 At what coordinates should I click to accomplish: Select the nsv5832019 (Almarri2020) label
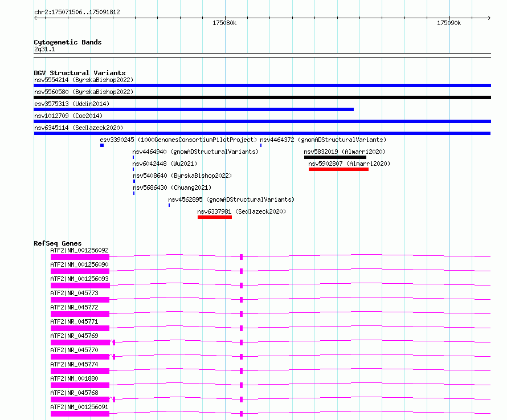tap(345, 152)
